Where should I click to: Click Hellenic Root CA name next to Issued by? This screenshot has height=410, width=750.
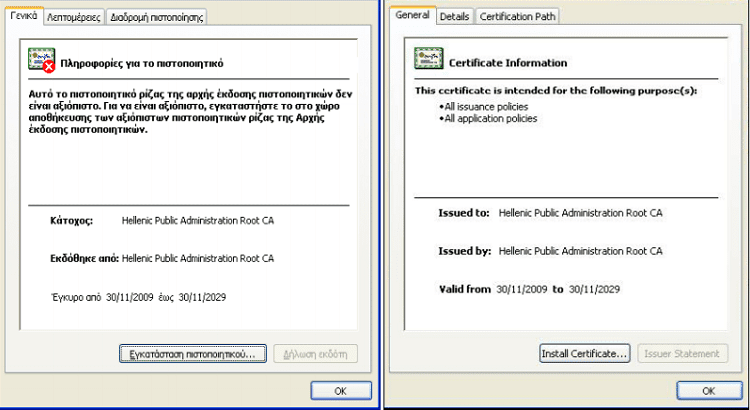coord(581,251)
